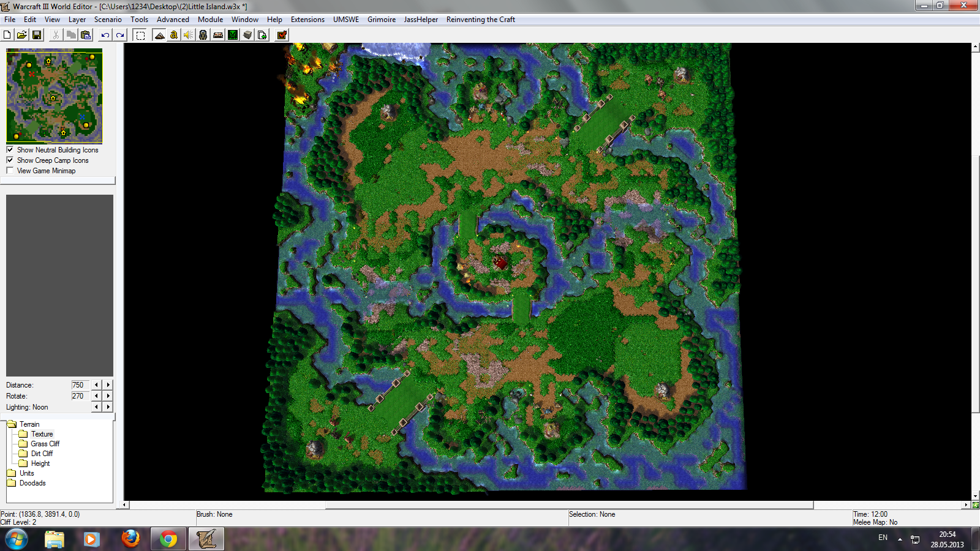Click the Cut scissors icon
This screenshot has width=980, height=551.
(56, 35)
